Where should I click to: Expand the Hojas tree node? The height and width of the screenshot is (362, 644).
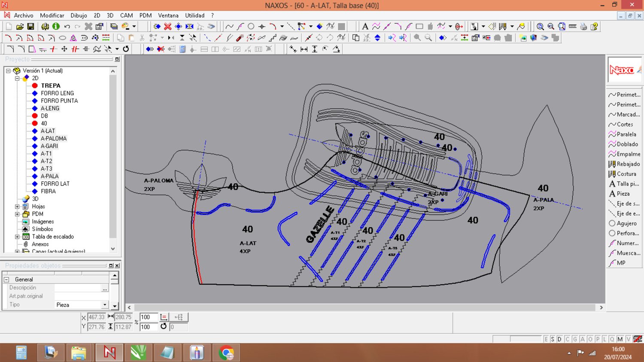[x=17, y=207]
